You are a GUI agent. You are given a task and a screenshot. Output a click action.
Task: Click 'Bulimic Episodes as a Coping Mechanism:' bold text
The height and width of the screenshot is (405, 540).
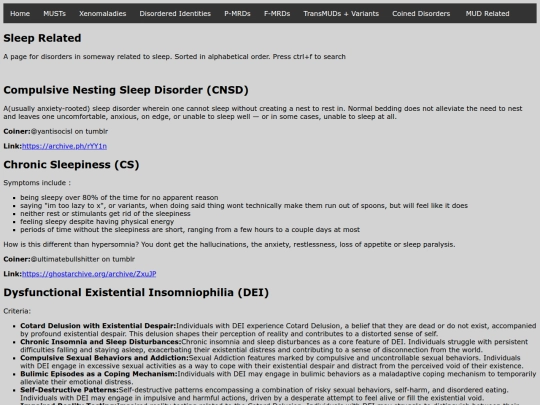(98, 374)
